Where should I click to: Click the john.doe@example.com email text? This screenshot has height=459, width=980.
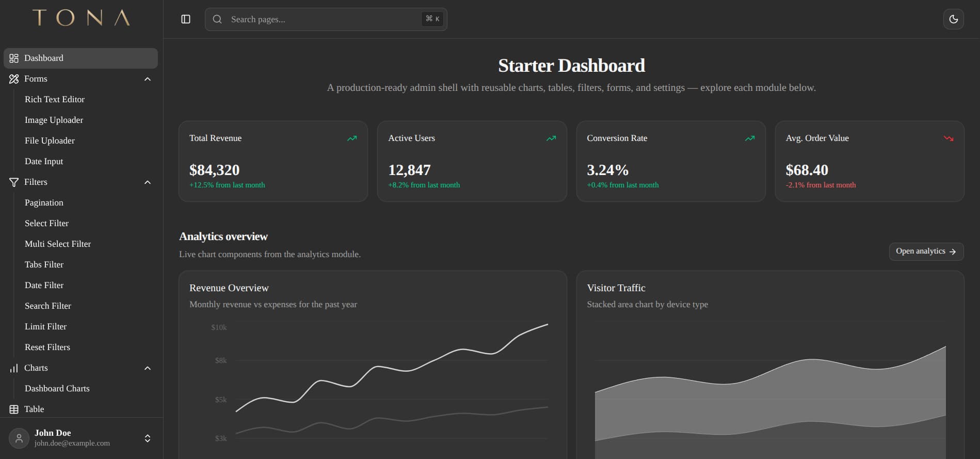[x=72, y=443]
